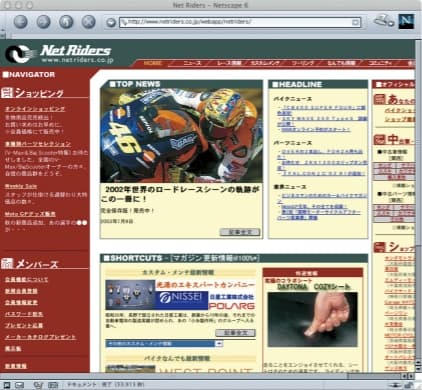422x390 pixels.
Task: Open the プレゼント応募 link
Action: (x=24, y=325)
